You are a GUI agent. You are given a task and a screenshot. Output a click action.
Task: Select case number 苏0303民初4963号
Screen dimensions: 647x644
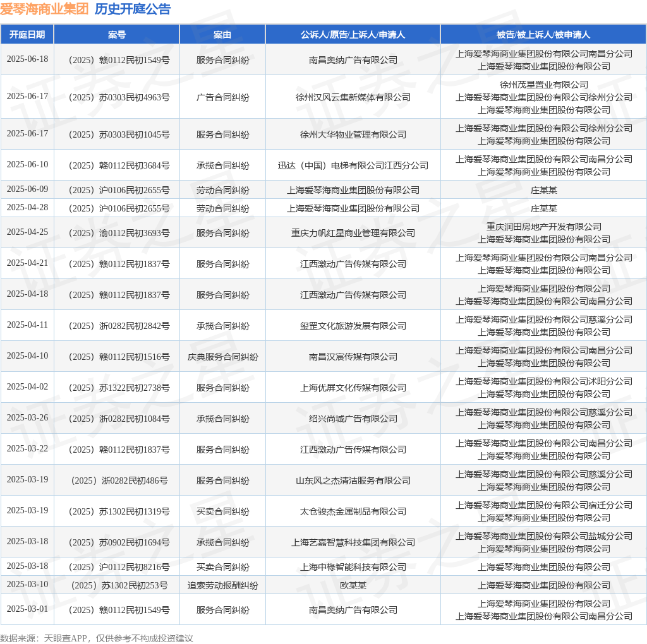pos(119,97)
